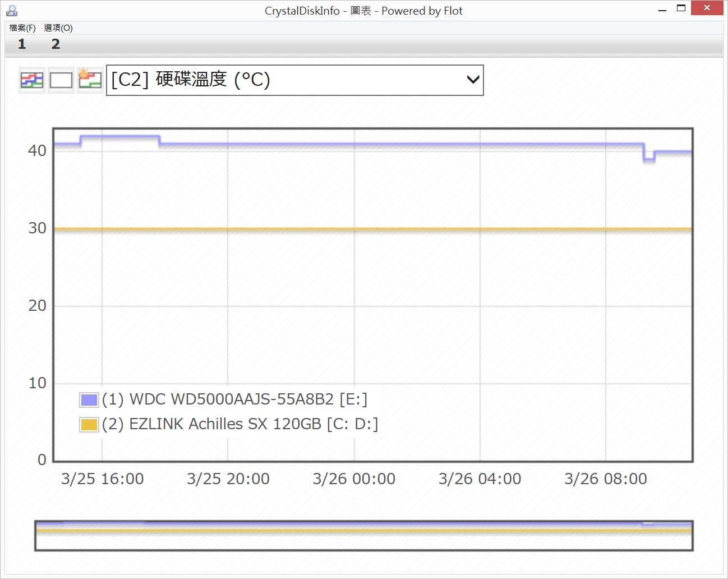This screenshot has width=728, height=579.
Task: Click the 3/25 20:00 time axis label
Action: (x=228, y=479)
